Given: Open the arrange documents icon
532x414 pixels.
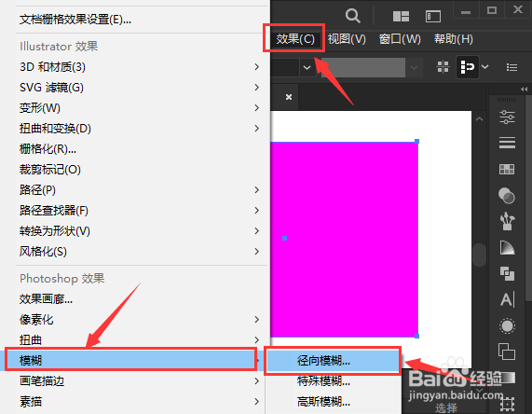Looking at the screenshot, I should click(401, 16).
